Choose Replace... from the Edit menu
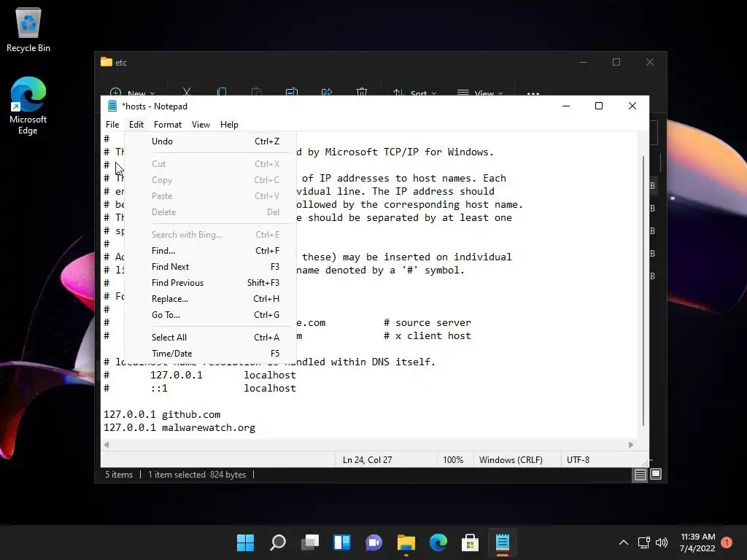This screenshot has width=747, height=560. tap(210, 299)
